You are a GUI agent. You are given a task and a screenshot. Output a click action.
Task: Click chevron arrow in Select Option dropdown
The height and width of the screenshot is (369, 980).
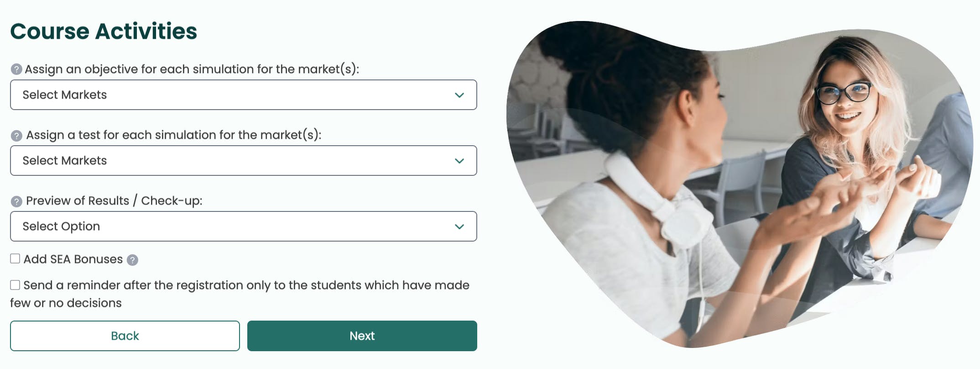(459, 227)
